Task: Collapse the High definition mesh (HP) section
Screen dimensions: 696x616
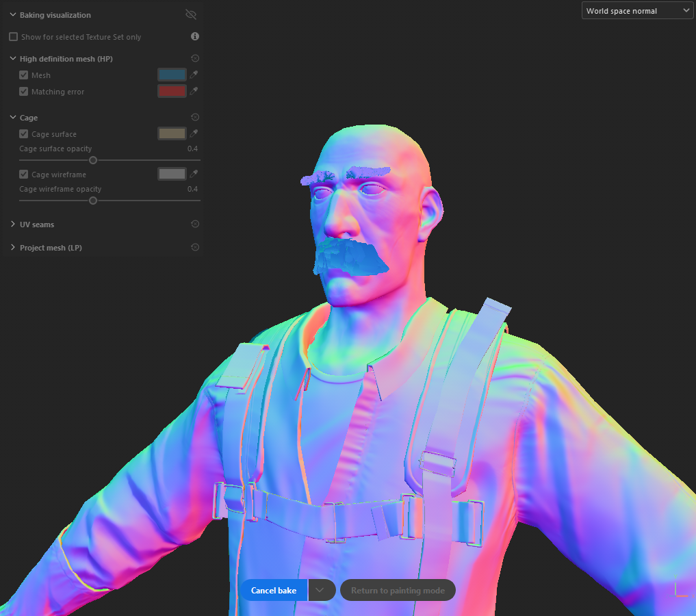Action: point(13,59)
